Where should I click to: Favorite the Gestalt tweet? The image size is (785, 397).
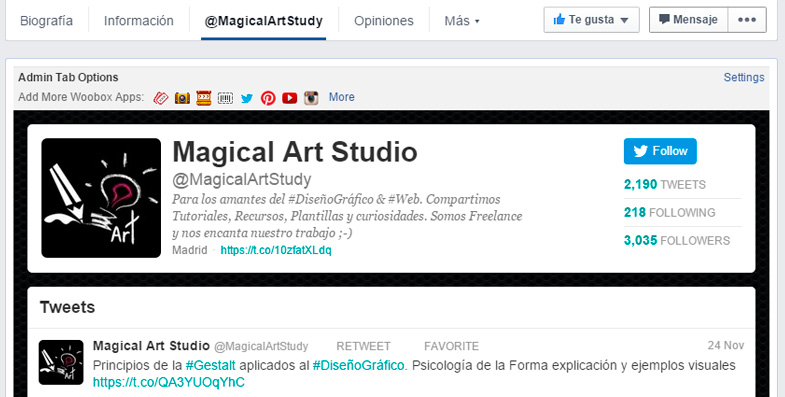coord(452,346)
